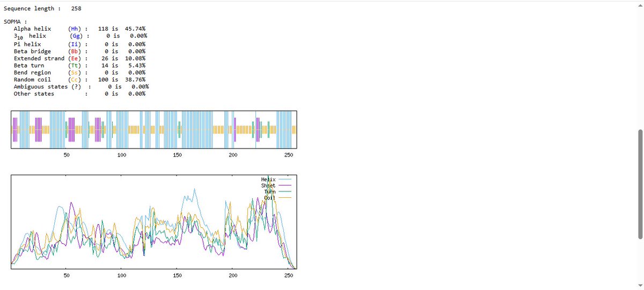This screenshot has width=644, height=290.
Task: Click the secondary structure bar chart
Action: pyautogui.click(x=153, y=130)
